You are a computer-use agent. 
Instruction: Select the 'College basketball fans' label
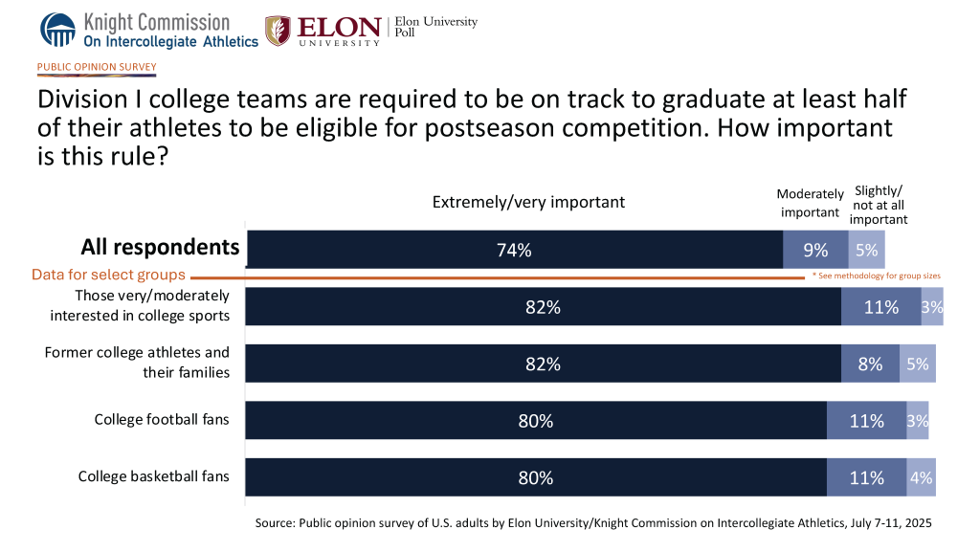click(x=153, y=475)
